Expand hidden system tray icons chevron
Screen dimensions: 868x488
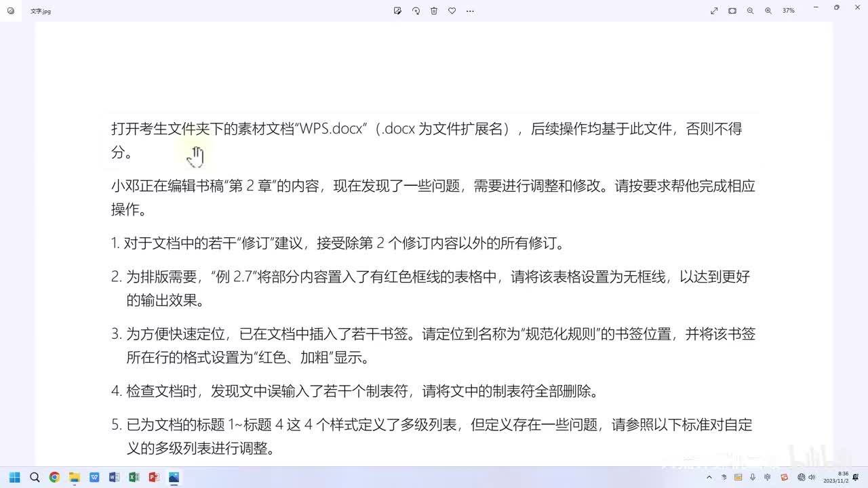click(709, 477)
